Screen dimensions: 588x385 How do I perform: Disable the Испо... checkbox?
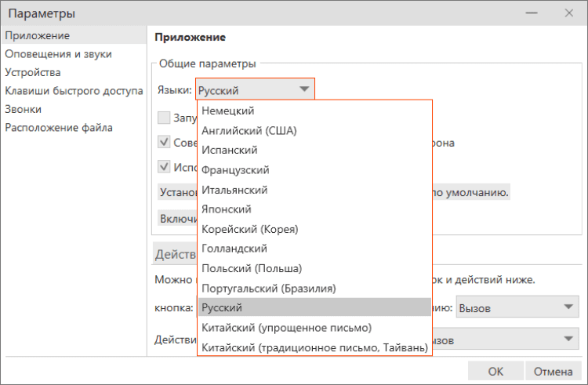(x=164, y=166)
